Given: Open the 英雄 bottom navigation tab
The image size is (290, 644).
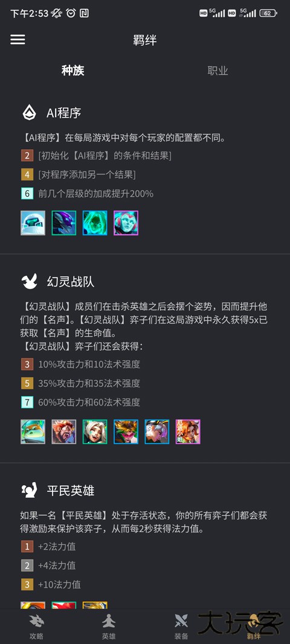Looking at the screenshot, I should pyautogui.click(x=109, y=627).
